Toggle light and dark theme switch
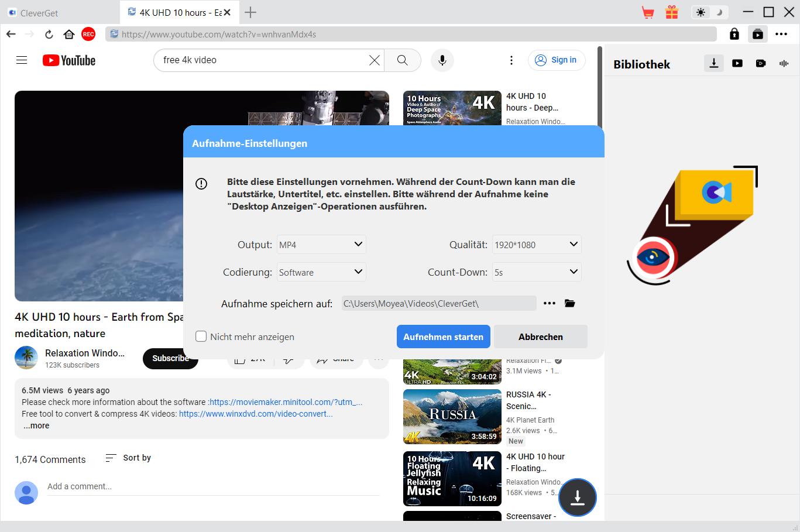This screenshot has width=800, height=532. 709,12
